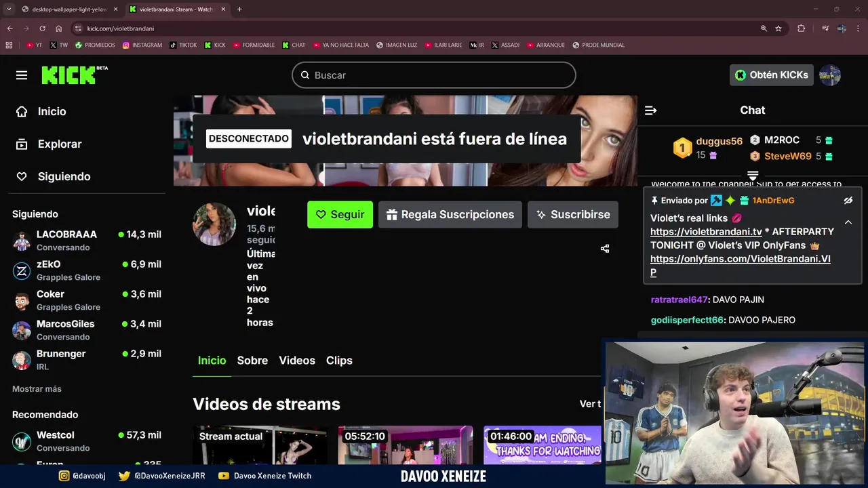This screenshot has width=868, height=488.
Task: Reload the page
Action: pos(42,28)
